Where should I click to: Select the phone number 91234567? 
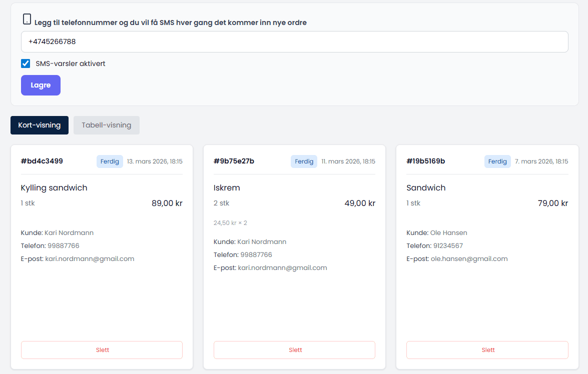tap(449, 245)
